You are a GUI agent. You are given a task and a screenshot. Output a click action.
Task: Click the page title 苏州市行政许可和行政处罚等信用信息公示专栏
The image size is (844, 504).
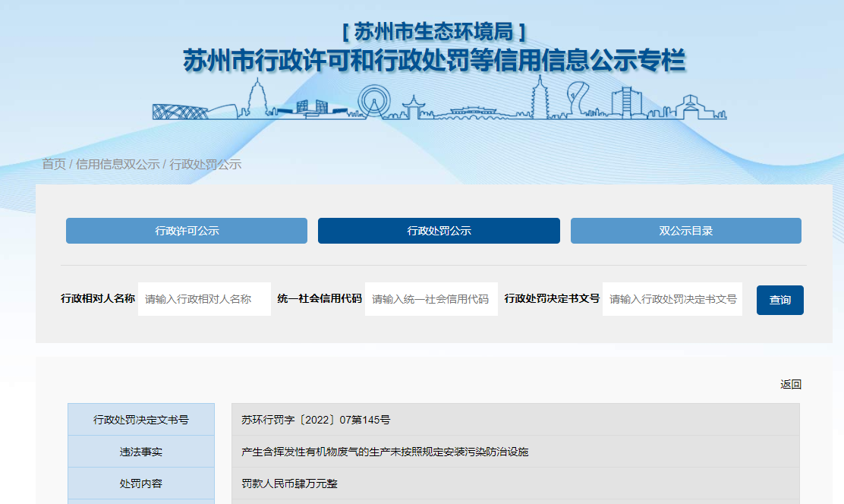tap(434, 60)
